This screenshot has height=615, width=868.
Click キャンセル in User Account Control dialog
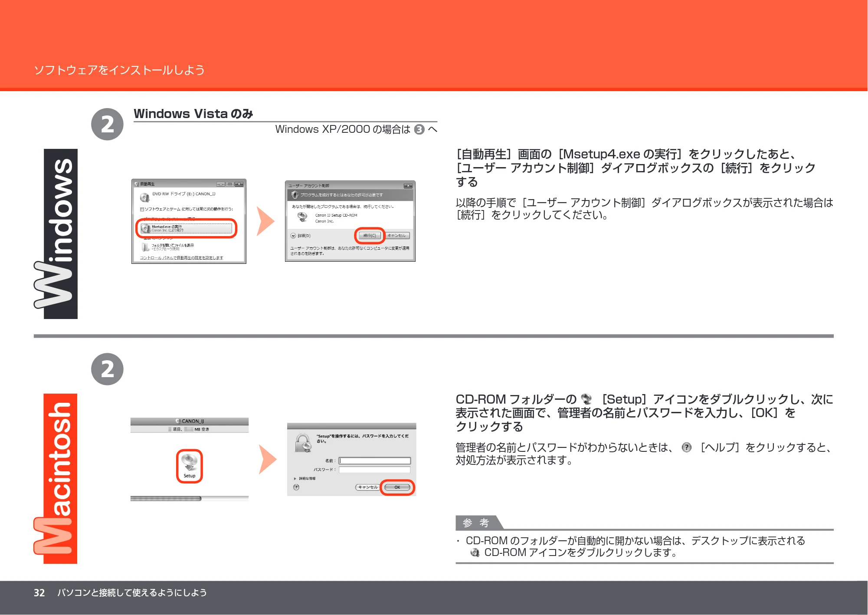396,236
